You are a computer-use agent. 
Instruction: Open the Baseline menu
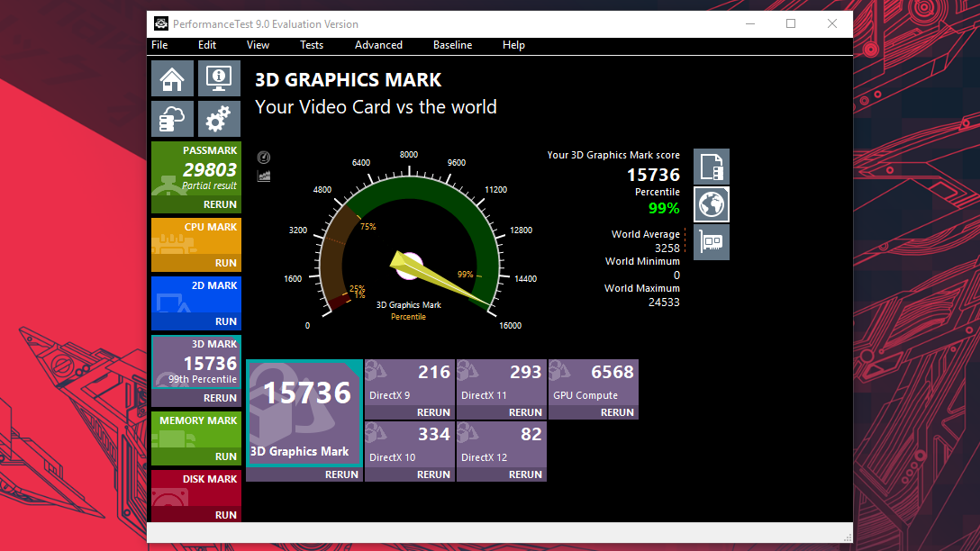[452, 45]
